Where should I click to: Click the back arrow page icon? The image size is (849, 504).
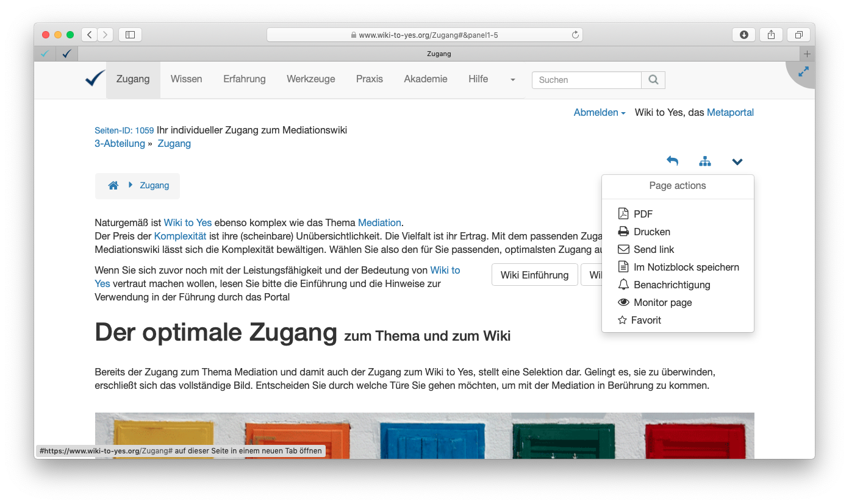(672, 161)
